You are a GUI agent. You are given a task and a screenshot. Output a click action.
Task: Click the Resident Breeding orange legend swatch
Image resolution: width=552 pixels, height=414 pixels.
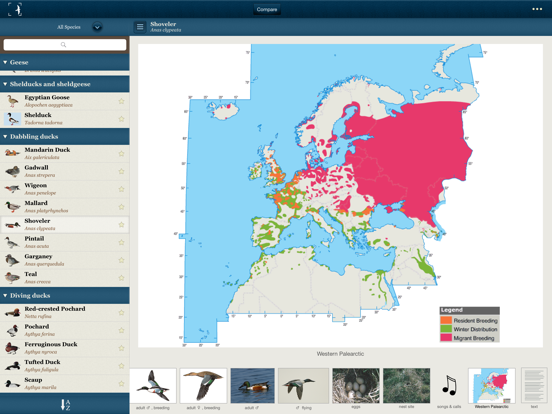pos(446,320)
